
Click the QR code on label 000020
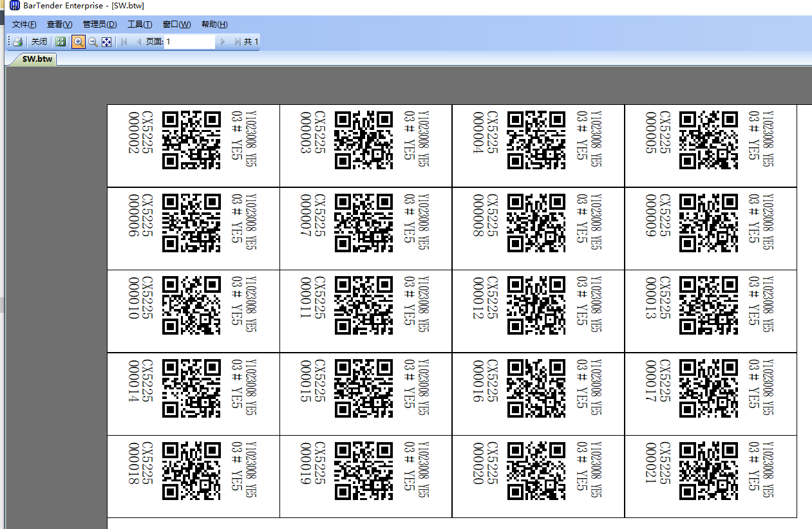pos(536,470)
